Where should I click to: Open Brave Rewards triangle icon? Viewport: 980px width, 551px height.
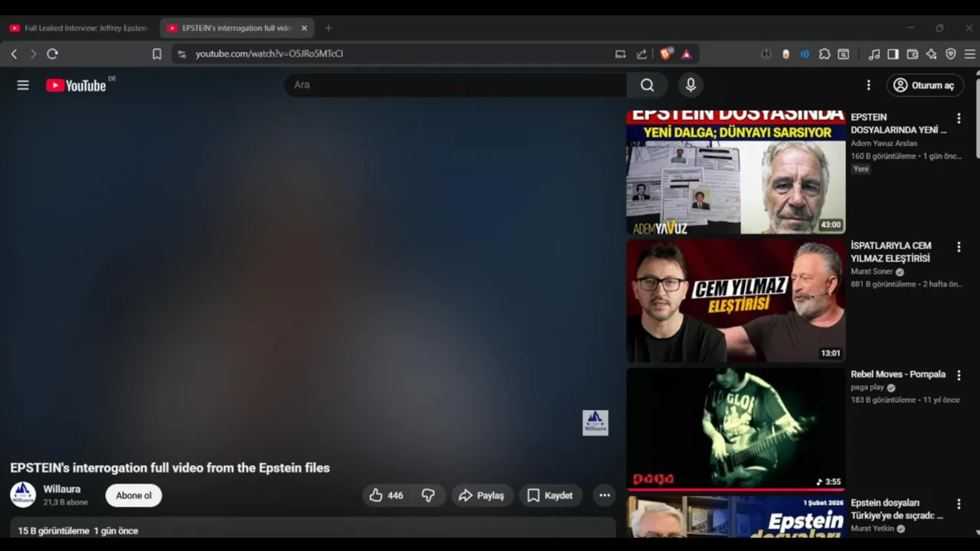[x=687, y=54]
